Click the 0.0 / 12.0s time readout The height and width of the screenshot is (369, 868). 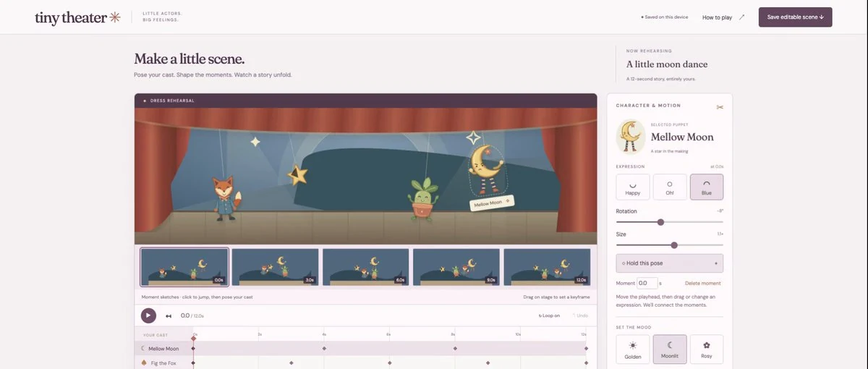(x=192, y=315)
